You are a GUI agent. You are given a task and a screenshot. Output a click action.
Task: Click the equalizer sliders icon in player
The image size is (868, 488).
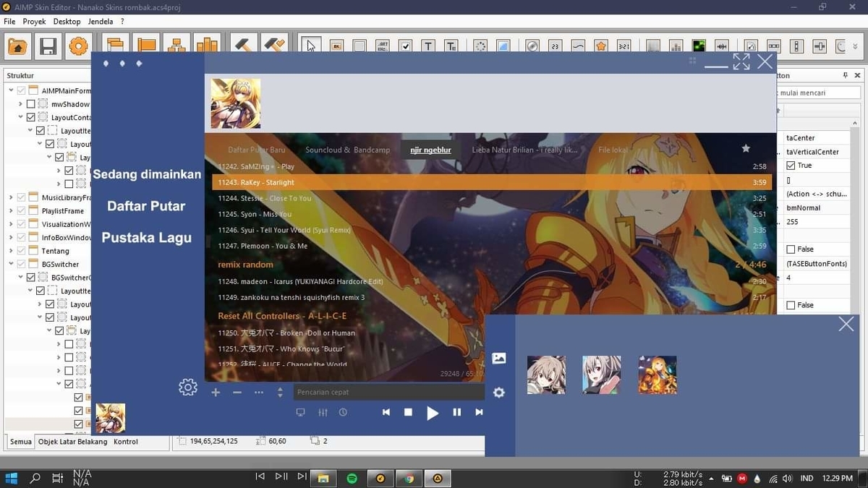(323, 412)
